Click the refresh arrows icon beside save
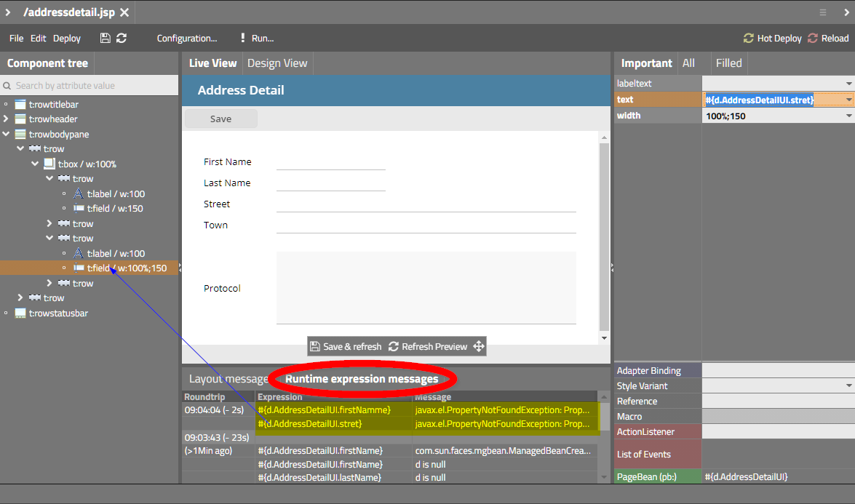The image size is (855, 504). point(122,38)
